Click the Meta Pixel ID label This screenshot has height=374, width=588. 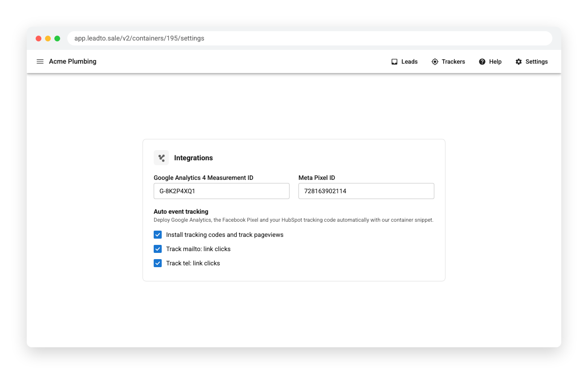pos(317,178)
